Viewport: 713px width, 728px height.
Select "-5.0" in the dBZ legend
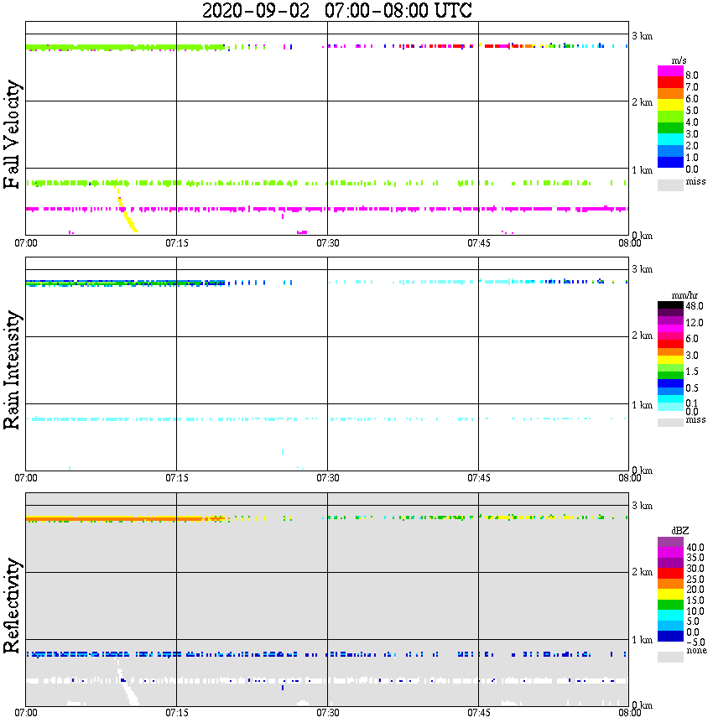pos(695,642)
